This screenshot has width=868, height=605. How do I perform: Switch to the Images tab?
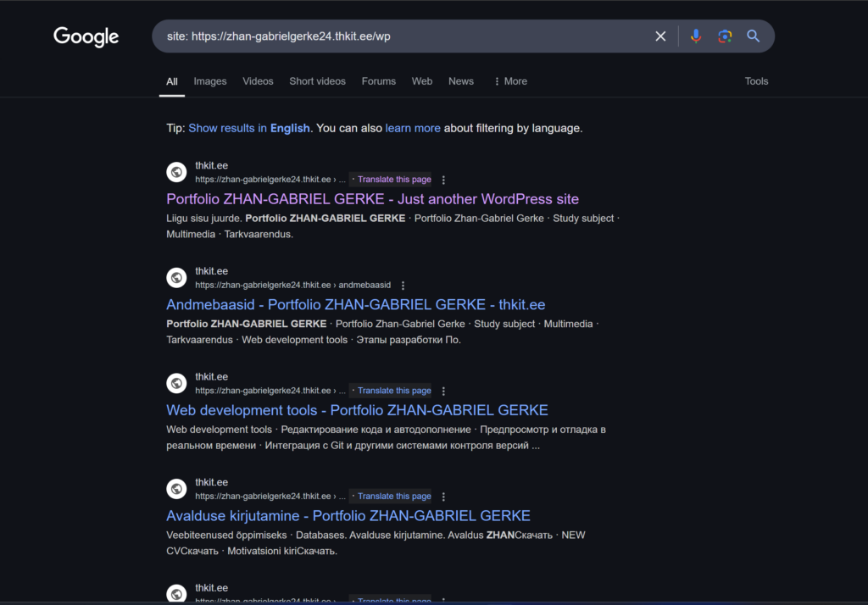[x=210, y=81]
